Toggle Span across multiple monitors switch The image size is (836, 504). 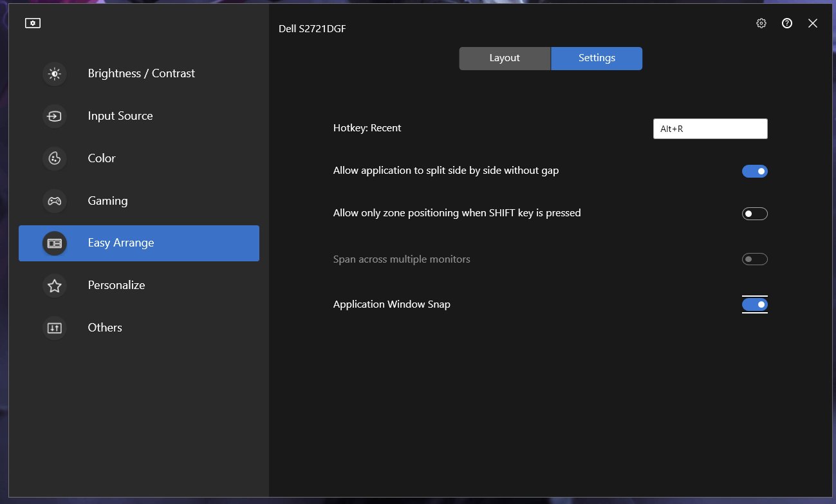(x=755, y=259)
